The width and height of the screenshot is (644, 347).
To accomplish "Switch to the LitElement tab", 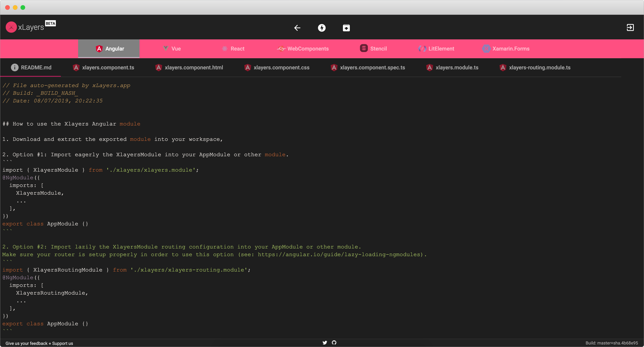I will (436, 49).
